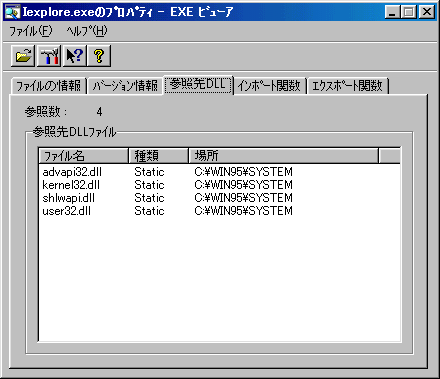The width and height of the screenshot is (440, 379).
Task: Click the open file folder icon
Action: pos(23,56)
